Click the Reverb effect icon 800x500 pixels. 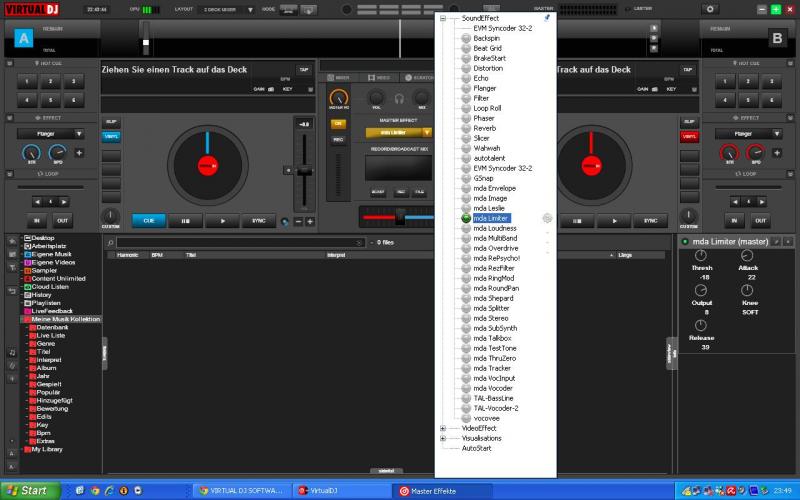[x=466, y=128]
